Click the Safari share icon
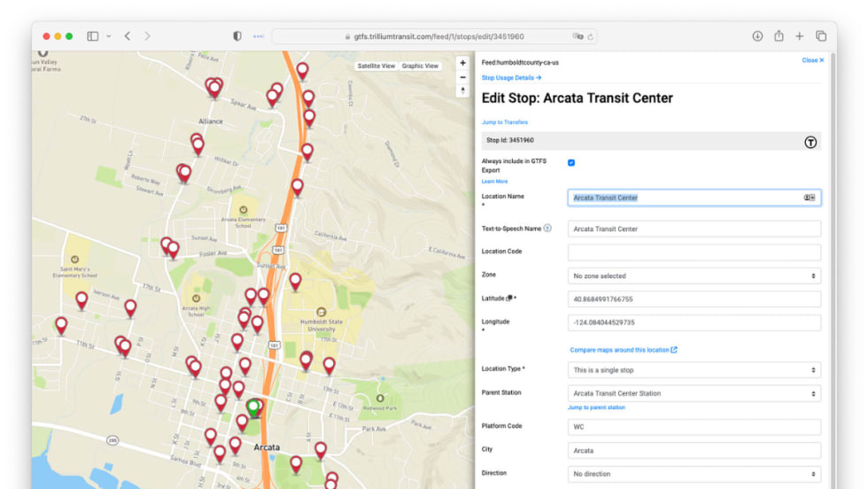The image size is (868, 489). [779, 36]
